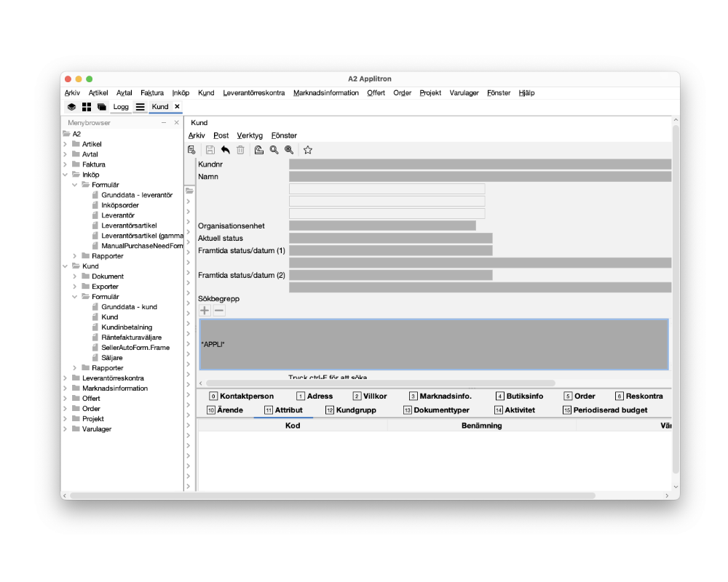Click the four-square grid icon

[x=87, y=107]
